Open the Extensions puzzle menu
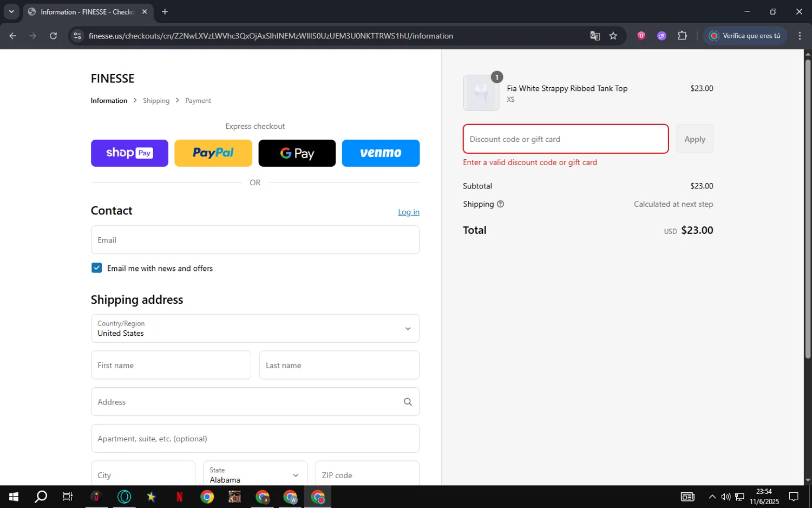Viewport: 812px width, 508px height. click(682, 36)
